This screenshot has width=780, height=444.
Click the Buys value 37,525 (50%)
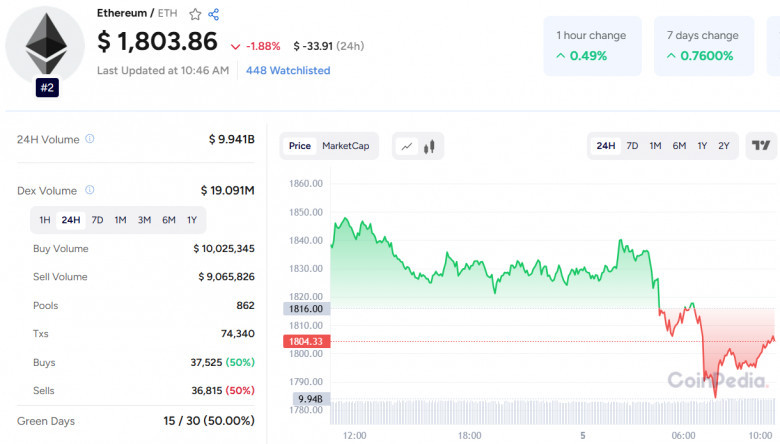click(x=222, y=362)
